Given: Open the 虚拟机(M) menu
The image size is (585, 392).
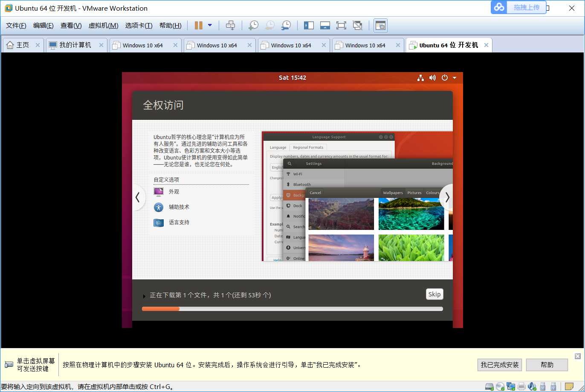Looking at the screenshot, I should click(x=103, y=26).
